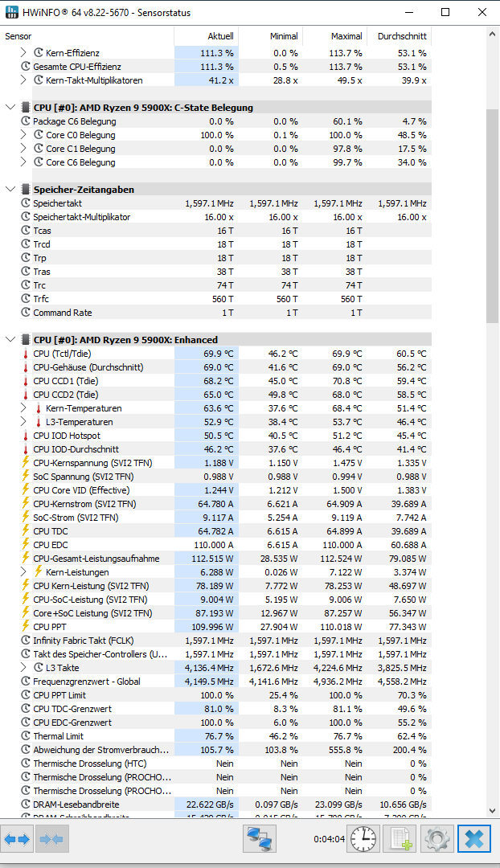Click clock icon next to Thermal Limit

26,735
